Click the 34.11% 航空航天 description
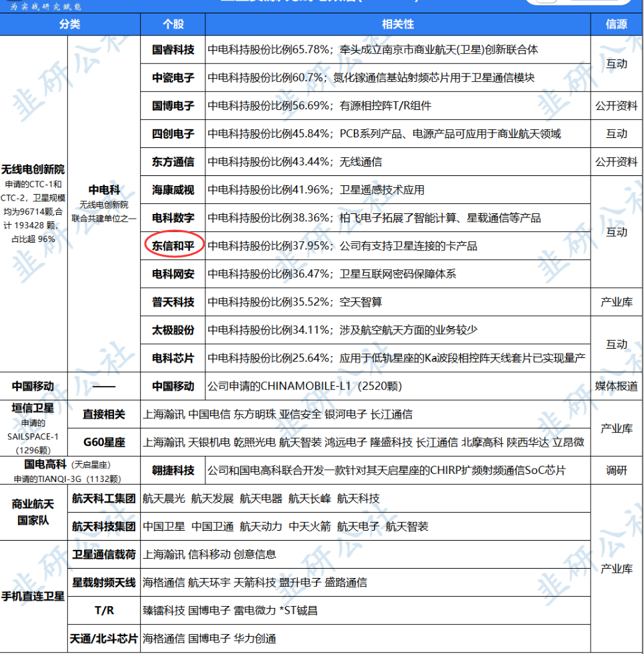 (398, 330)
